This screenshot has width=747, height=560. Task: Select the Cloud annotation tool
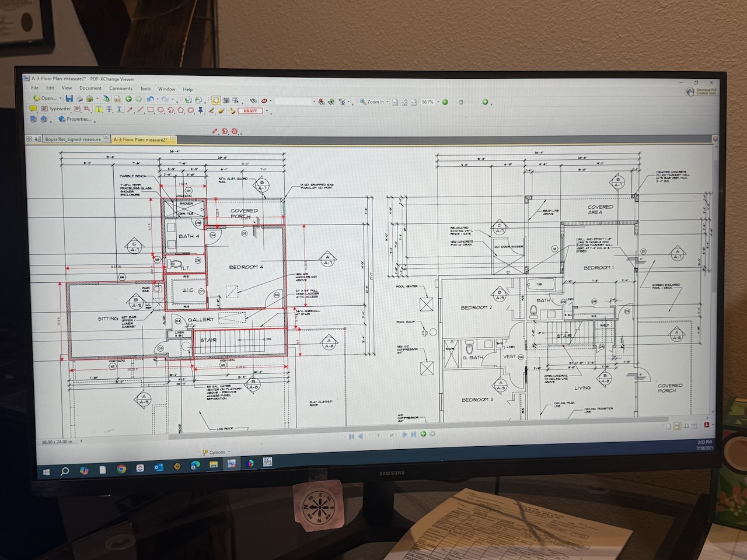coord(191,109)
